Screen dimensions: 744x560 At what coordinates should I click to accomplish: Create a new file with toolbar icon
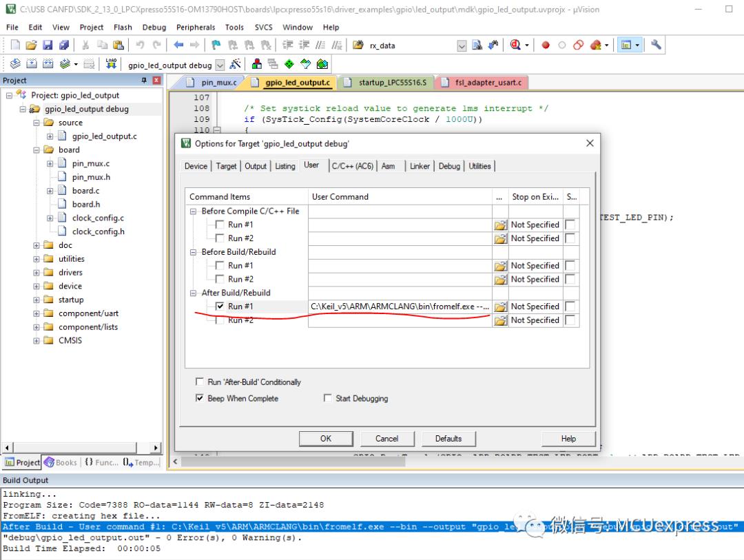coord(15,45)
